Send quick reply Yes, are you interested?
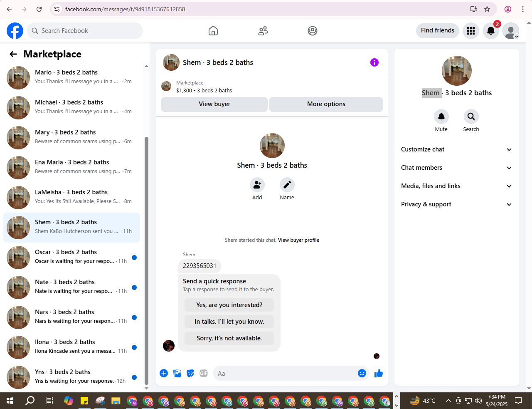The height and width of the screenshot is (409, 532). click(x=229, y=305)
